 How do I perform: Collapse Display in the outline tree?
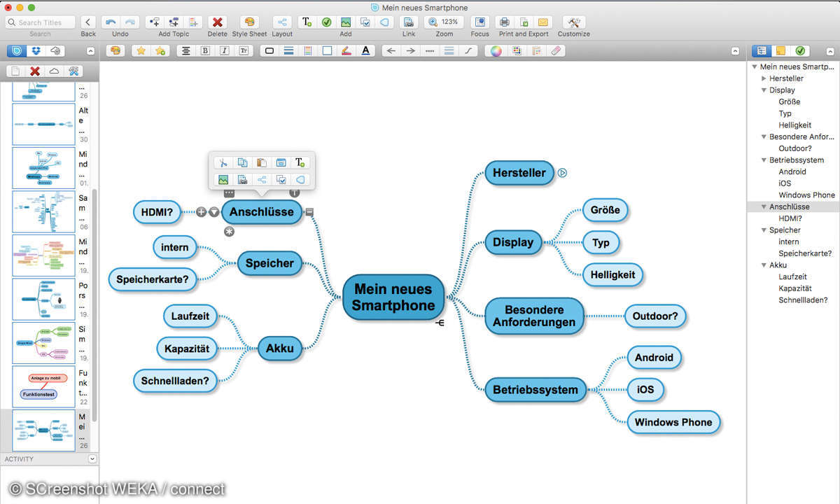point(764,90)
